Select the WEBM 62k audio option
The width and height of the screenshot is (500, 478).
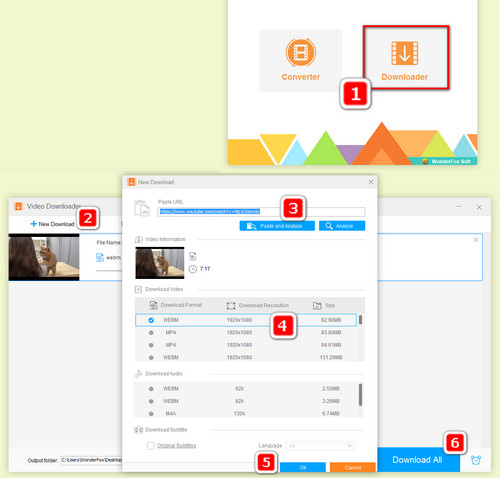click(x=245, y=389)
